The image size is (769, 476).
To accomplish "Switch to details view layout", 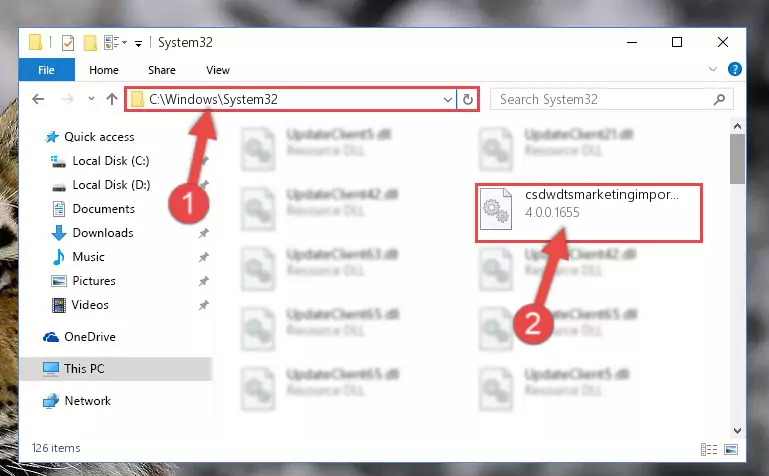I will click(x=709, y=449).
